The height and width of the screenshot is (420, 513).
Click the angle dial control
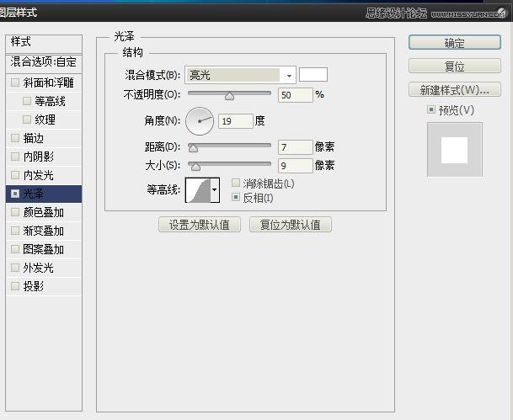click(200, 121)
